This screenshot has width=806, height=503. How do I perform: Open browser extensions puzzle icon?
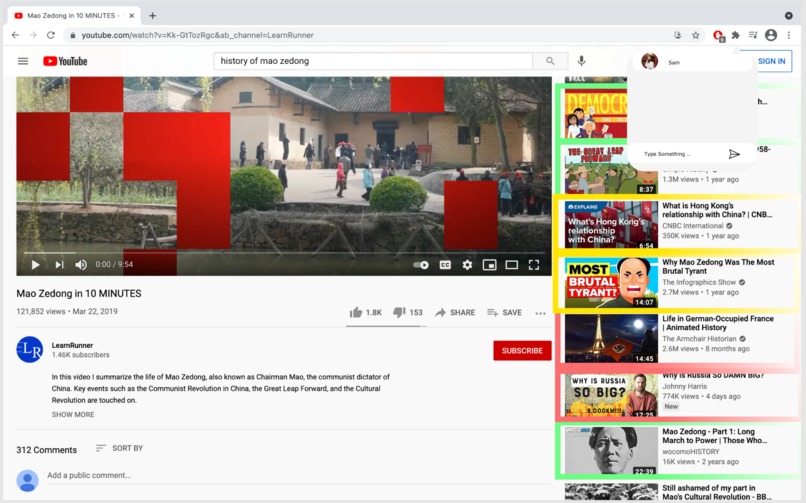[x=736, y=35]
